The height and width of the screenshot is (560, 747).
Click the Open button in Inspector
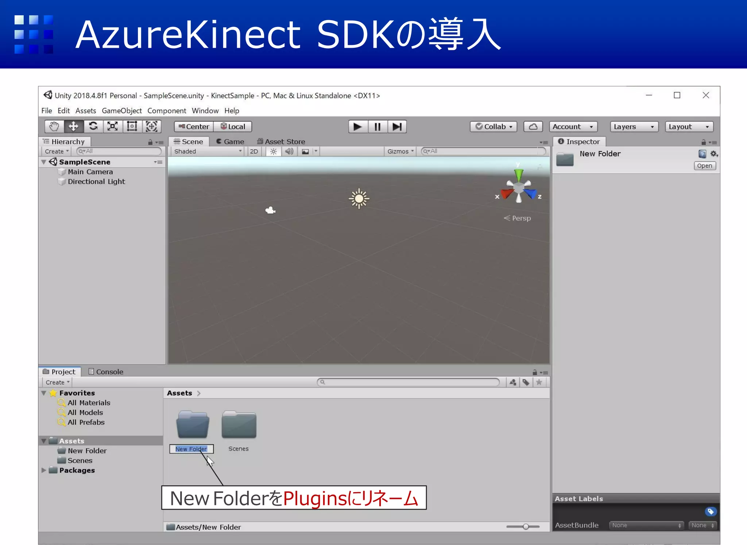coord(705,166)
